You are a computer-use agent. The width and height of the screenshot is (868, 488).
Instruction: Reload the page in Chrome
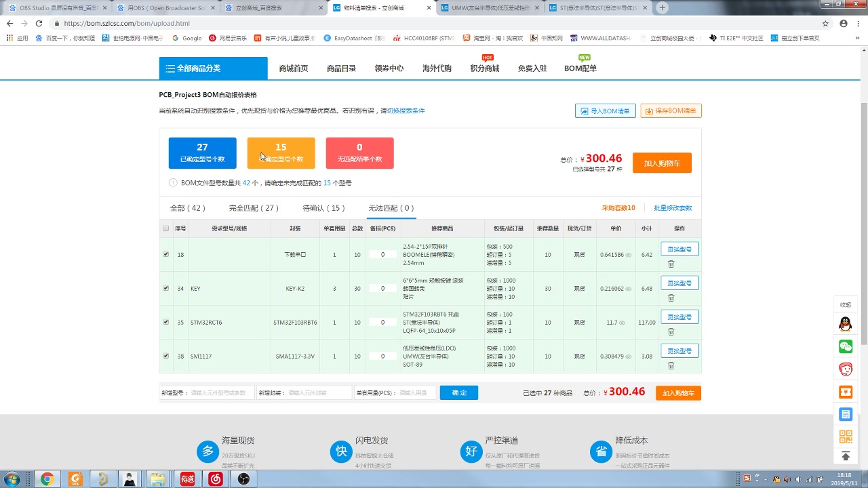[x=39, y=23]
